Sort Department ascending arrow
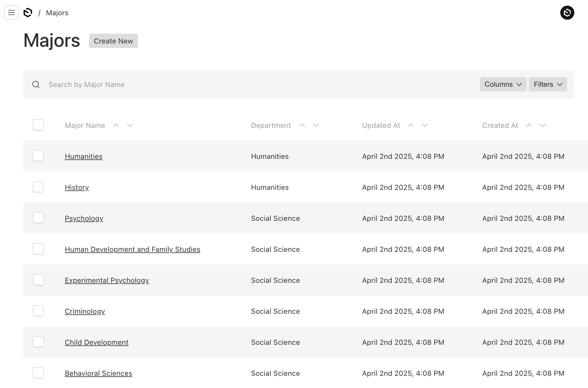The height and width of the screenshot is (388, 588). point(302,125)
